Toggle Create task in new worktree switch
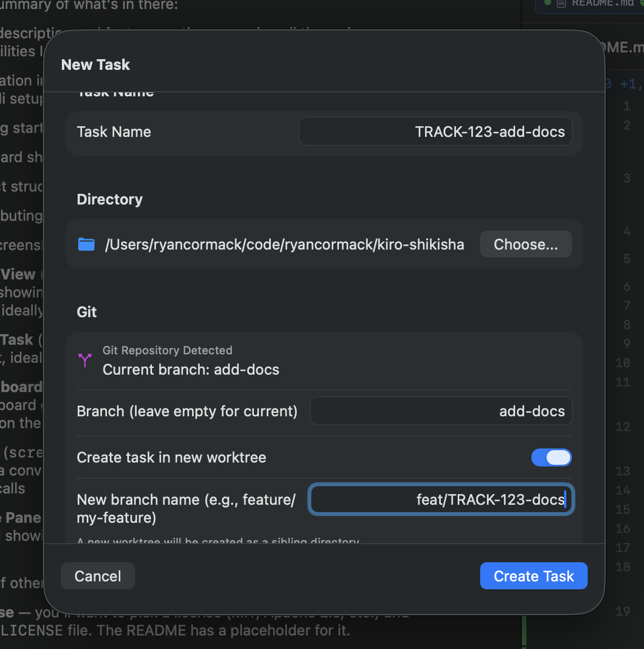 click(551, 457)
